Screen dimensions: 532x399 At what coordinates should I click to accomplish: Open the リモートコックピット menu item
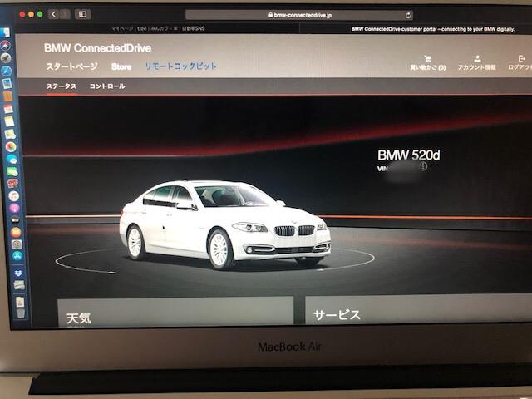point(181,66)
